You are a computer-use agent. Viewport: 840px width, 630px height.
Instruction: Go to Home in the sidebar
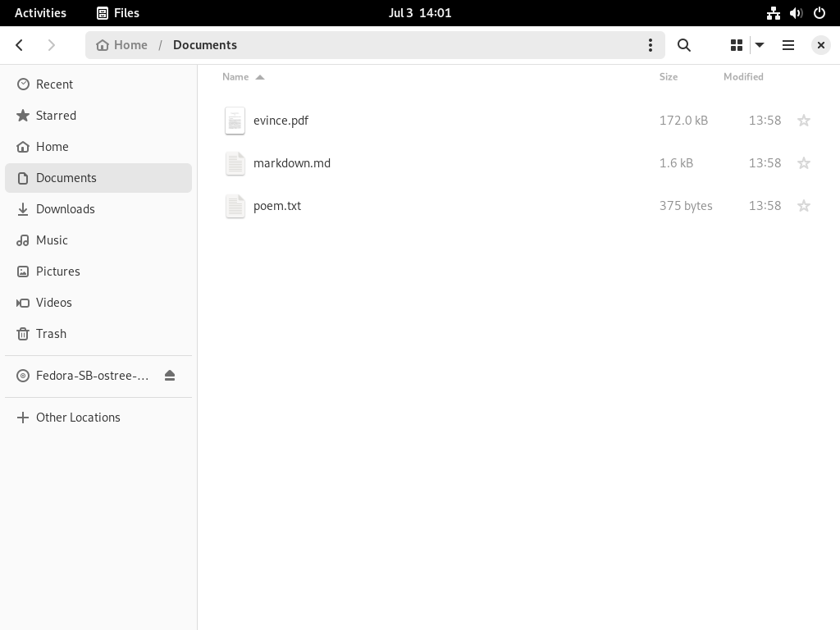pos(98,147)
